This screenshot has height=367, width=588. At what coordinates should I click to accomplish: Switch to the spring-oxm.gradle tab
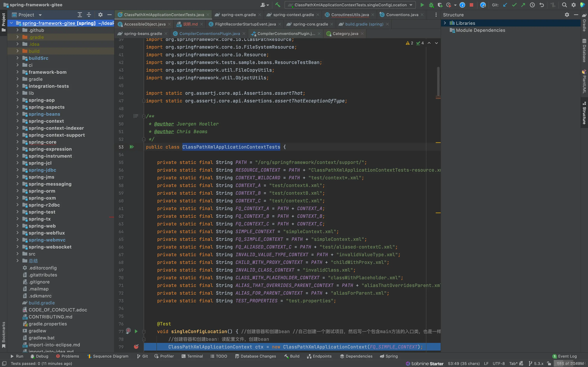(238, 15)
